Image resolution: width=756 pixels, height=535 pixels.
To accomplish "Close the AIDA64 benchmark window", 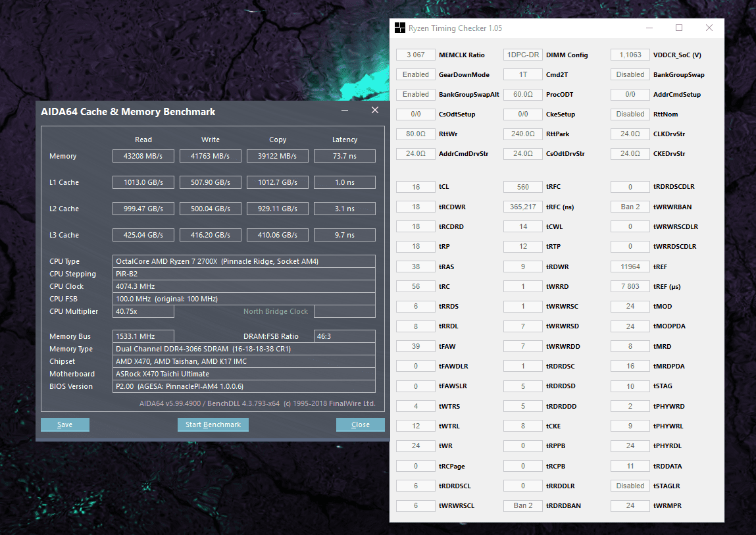I will pyautogui.click(x=375, y=111).
